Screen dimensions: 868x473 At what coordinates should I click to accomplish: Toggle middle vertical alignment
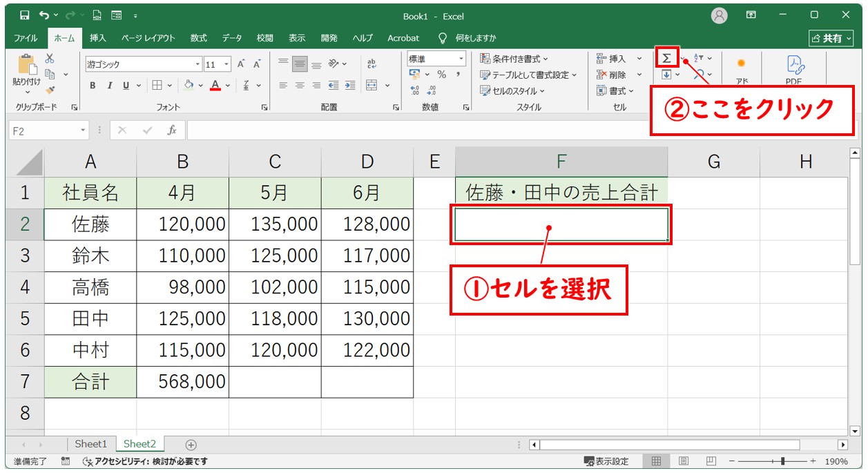point(300,64)
